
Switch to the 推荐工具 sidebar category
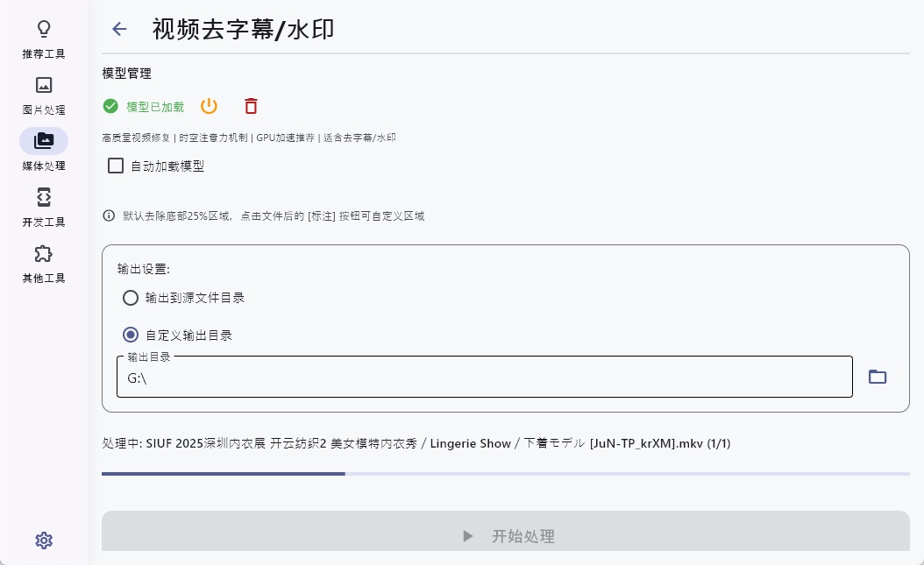(x=44, y=39)
